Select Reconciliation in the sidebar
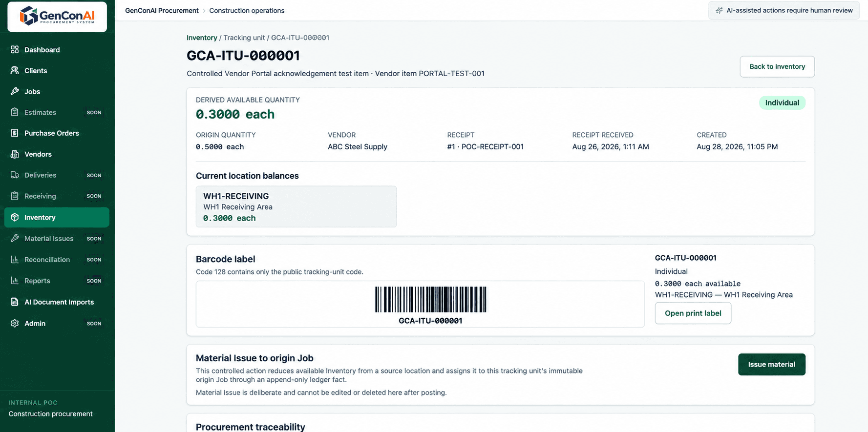Image resolution: width=868 pixels, height=432 pixels. [57, 260]
